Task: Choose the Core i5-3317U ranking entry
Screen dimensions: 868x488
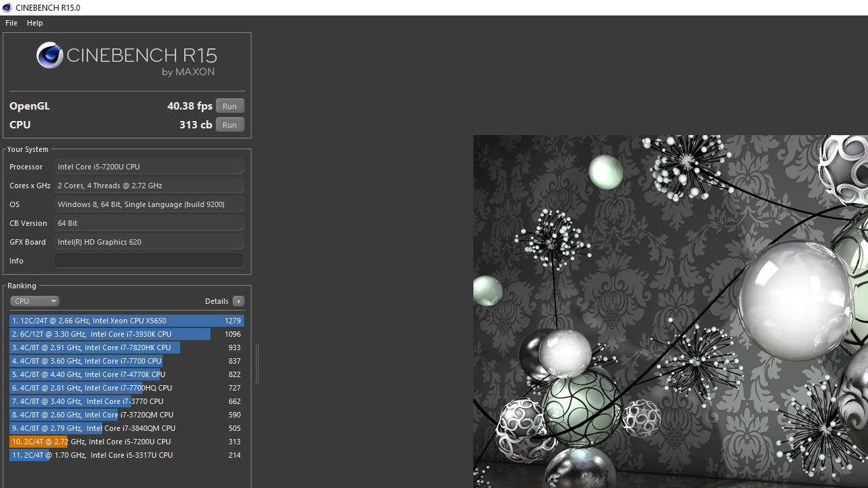Action: click(x=126, y=455)
